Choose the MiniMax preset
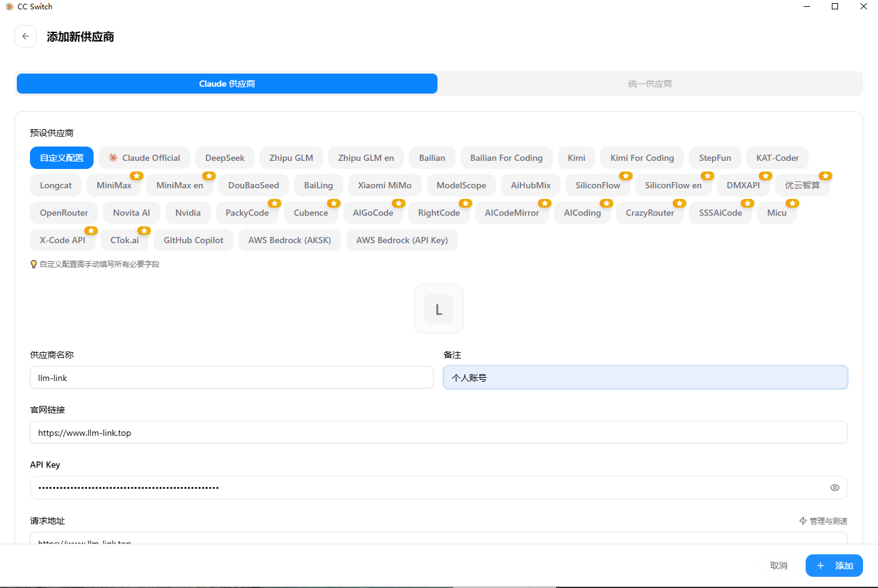 pyautogui.click(x=114, y=185)
